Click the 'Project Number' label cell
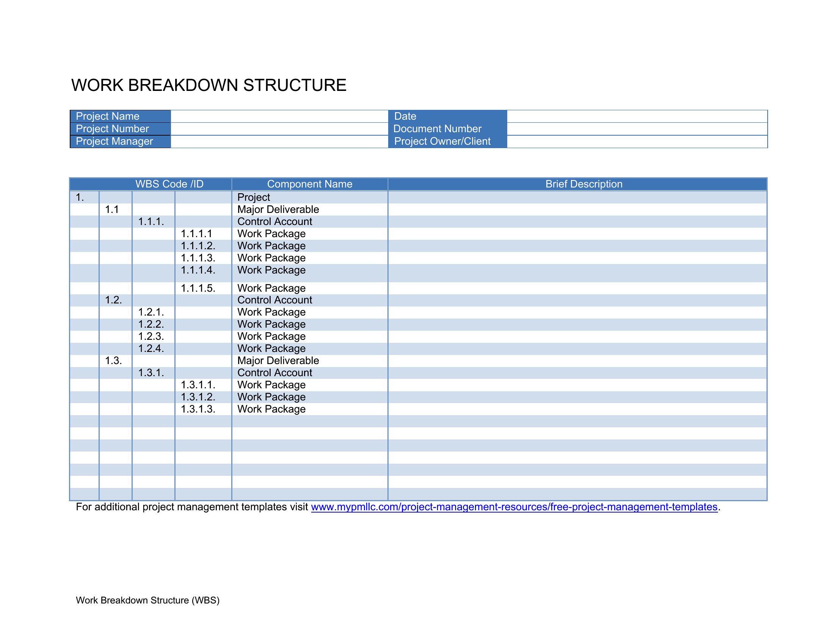 point(120,129)
